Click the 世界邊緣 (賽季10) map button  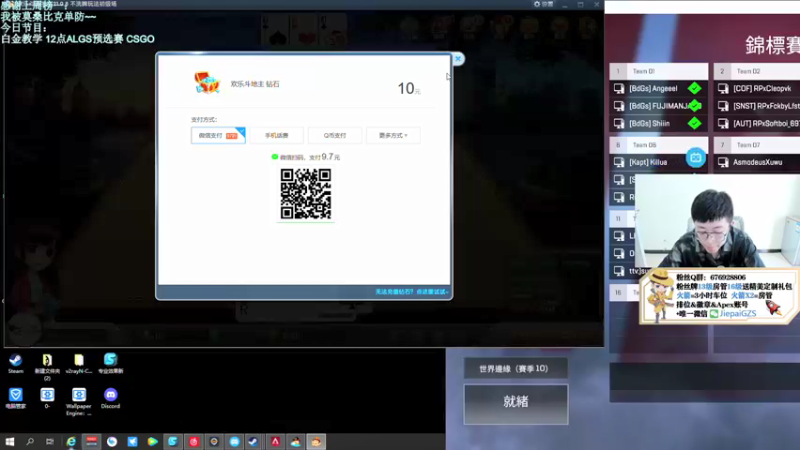click(514, 368)
